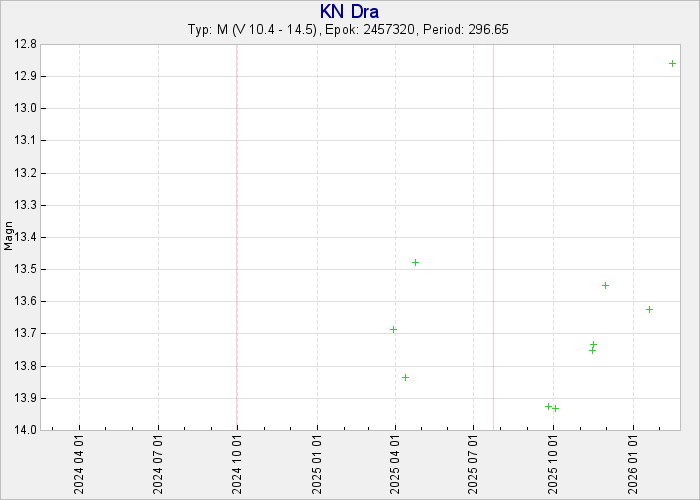
Task: Click the 2026 01 01 x-axis label
Action: [x=633, y=464]
